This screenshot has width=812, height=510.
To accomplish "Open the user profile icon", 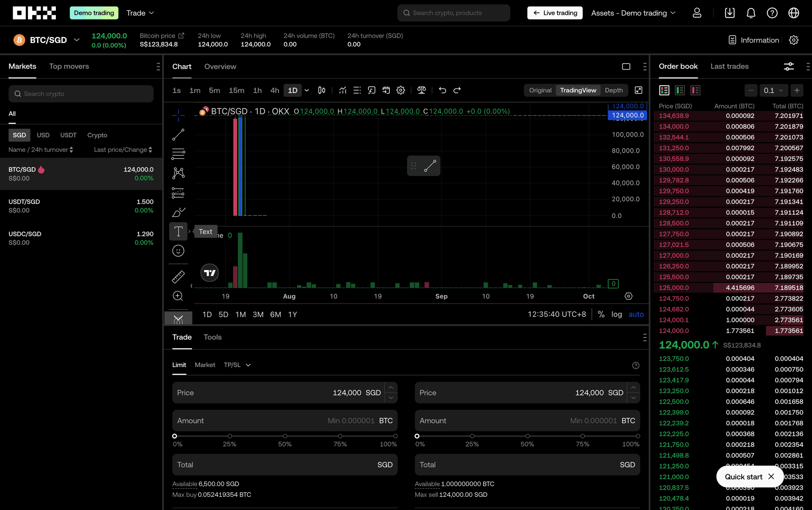I will pos(697,13).
